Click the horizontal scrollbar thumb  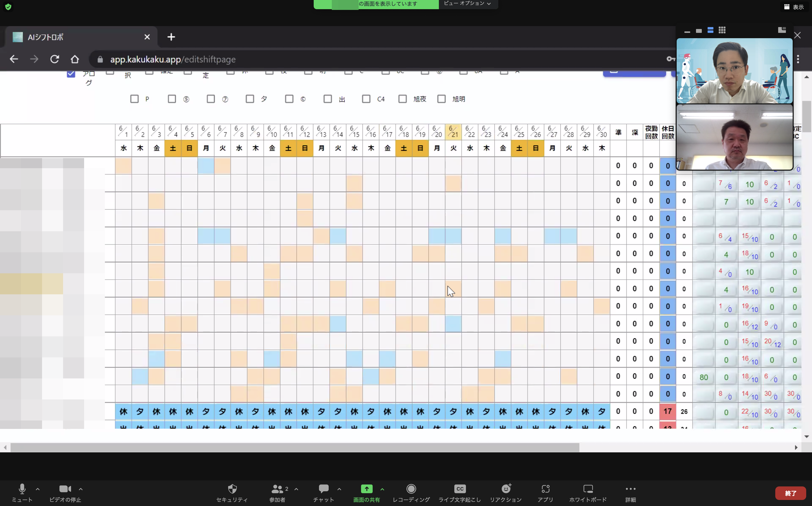click(x=295, y=448)
